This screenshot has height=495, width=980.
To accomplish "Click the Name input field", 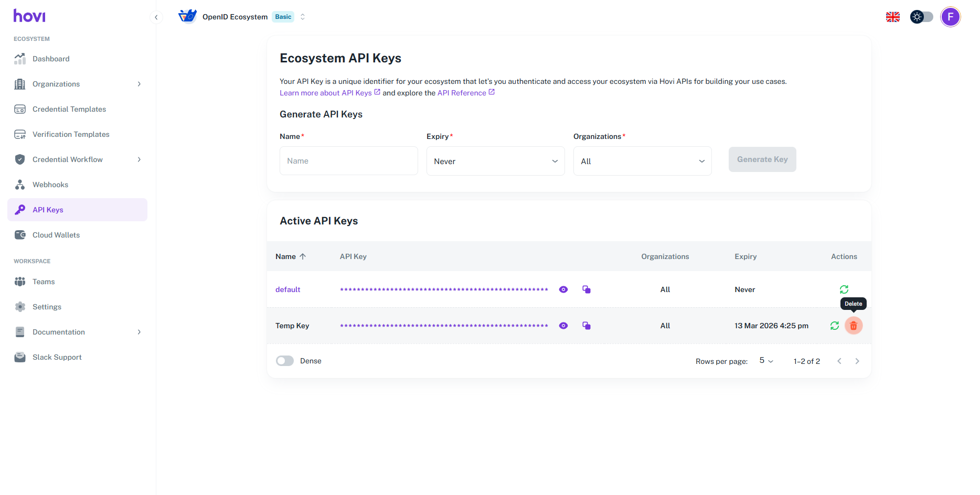I will click(348, 161).
